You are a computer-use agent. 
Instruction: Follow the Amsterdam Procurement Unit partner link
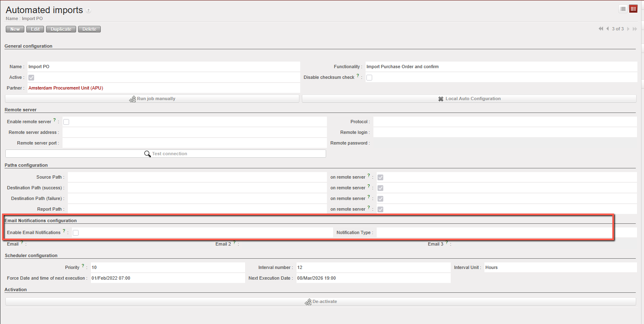[66, 88]
